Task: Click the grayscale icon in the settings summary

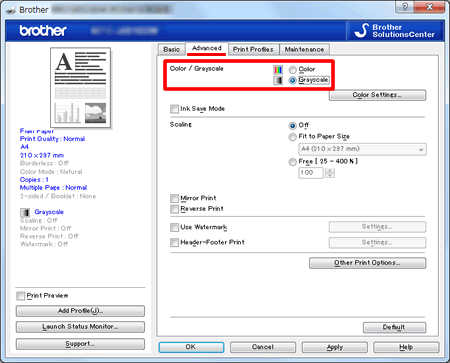Action: (x=25, y=212)
